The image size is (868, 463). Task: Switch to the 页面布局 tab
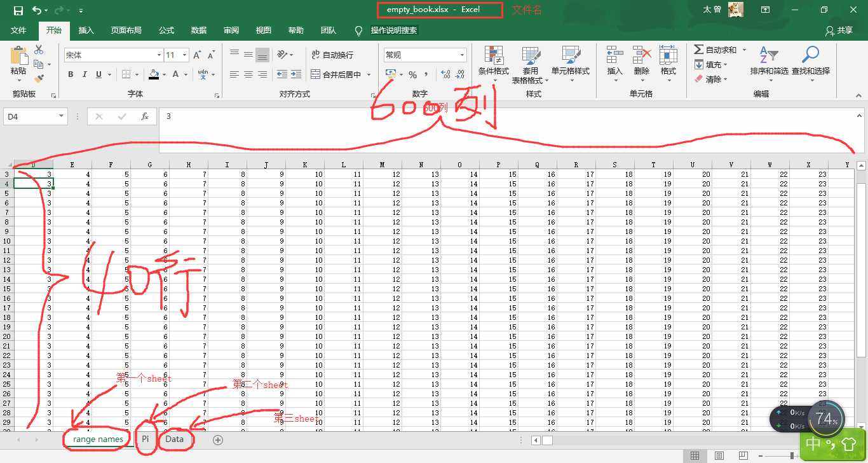(126, 31)
